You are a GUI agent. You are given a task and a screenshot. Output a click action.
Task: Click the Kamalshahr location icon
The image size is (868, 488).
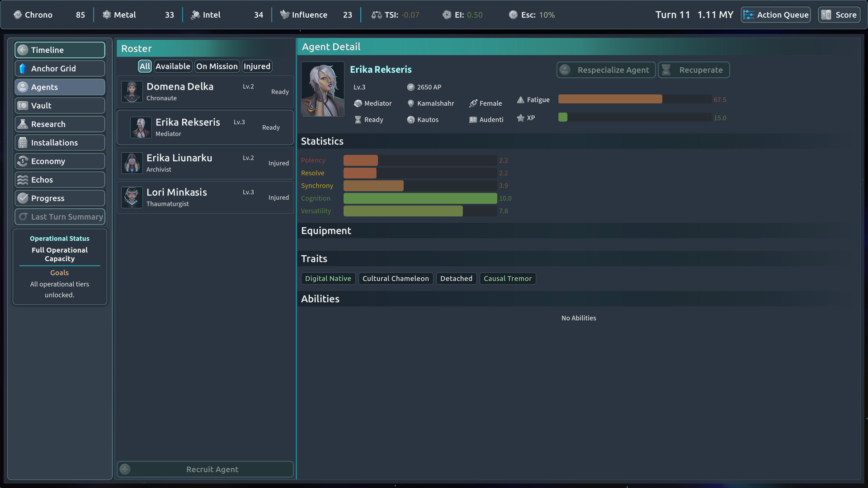click(411, 103)
